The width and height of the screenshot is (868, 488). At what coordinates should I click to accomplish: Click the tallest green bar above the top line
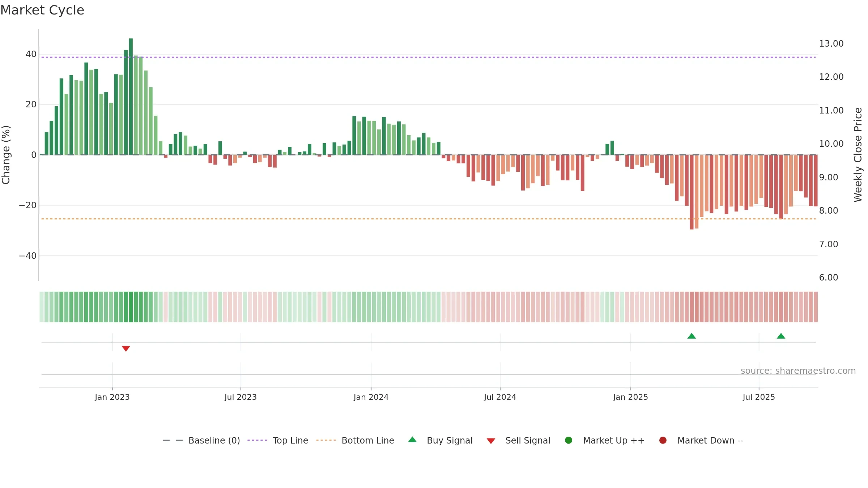131,97
